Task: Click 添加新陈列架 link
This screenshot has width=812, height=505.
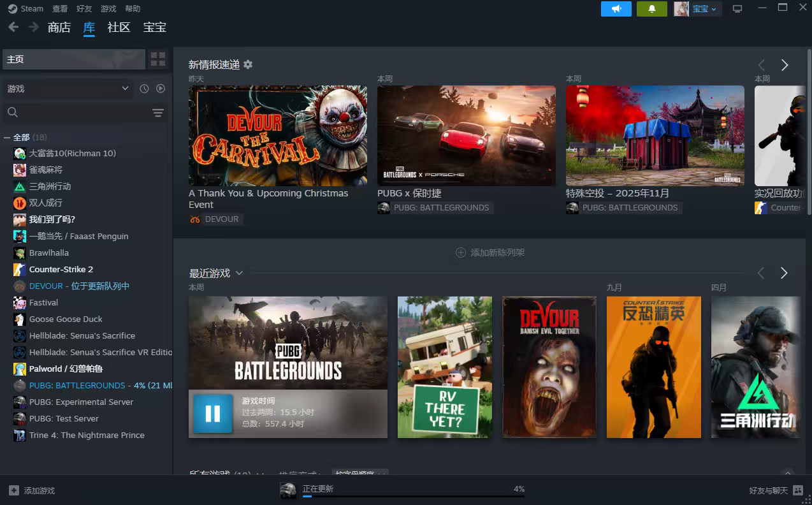Action: (490, 252)
